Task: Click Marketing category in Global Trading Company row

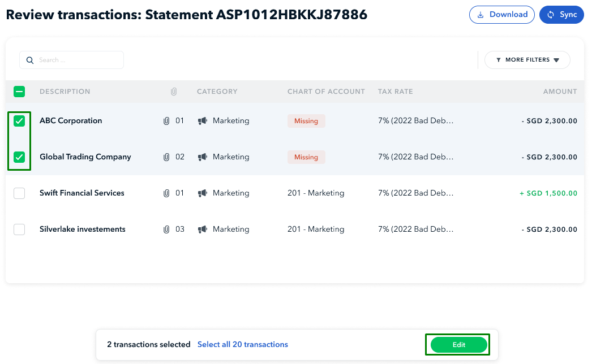Action: point(231,157)
